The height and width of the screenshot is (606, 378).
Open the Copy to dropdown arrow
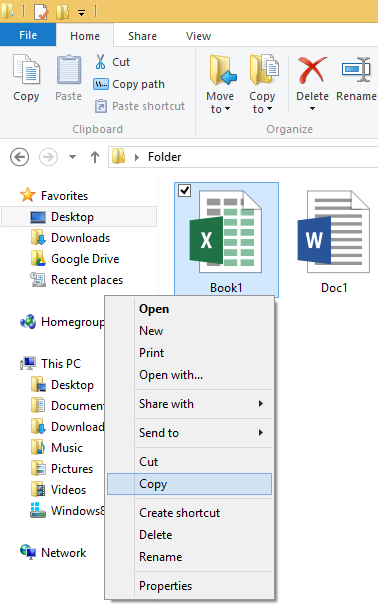coord(269,109)
